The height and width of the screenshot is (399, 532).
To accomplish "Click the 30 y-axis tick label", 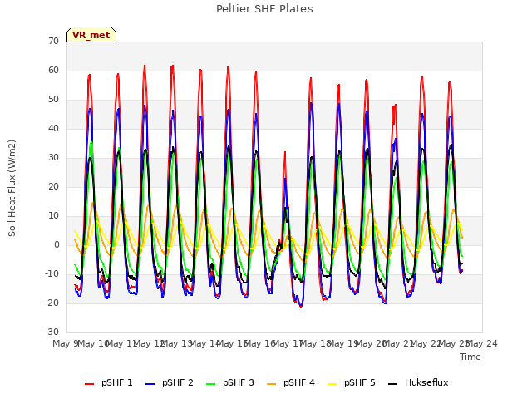I will click(53, 157).
